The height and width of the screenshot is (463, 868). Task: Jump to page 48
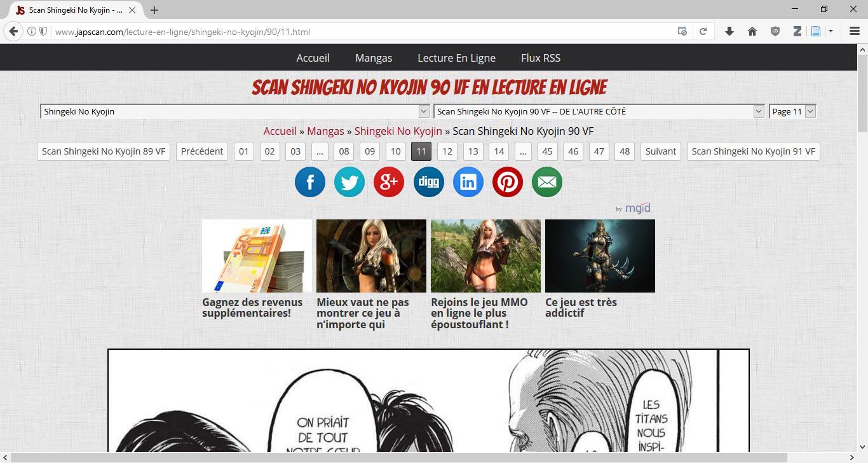[625, 151]
